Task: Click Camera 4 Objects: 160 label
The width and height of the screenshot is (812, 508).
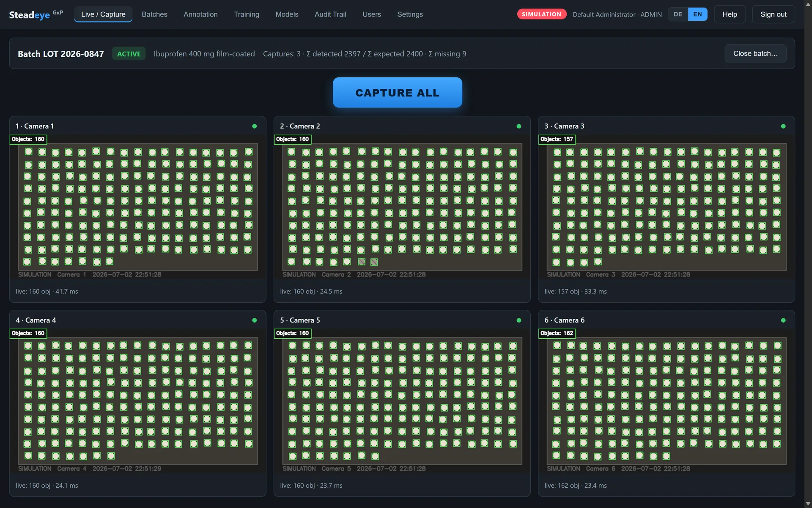Action: click(x=28, y=333)
